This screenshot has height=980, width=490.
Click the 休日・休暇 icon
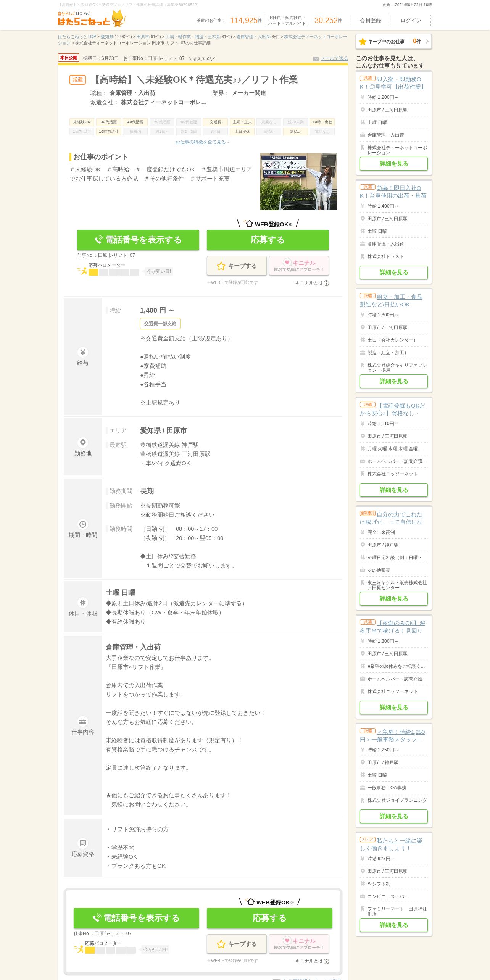point(83,602)
